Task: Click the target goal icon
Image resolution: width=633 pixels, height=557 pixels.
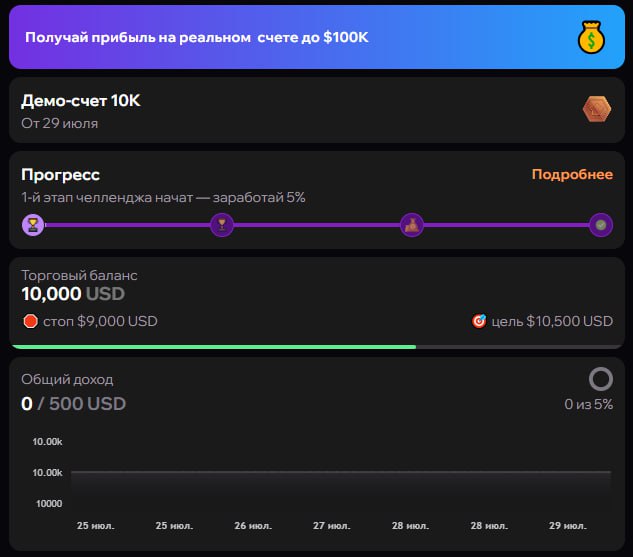Action: [479, 321]
